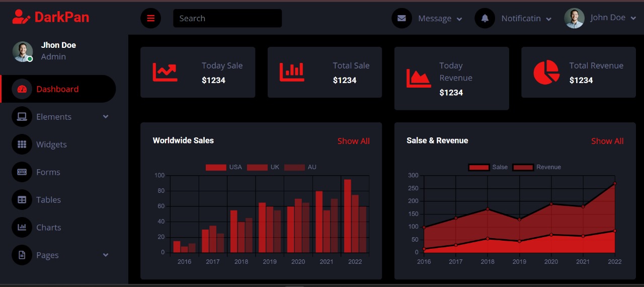Click the Forms keyboard icon in sidebar
Image resolution: width=644 pixels, height=287 pixels.
22,172
